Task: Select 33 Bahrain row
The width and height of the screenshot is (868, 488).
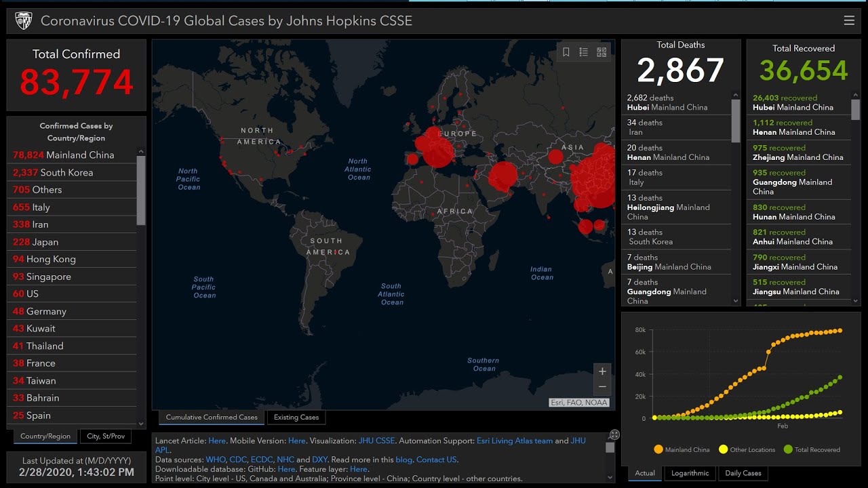Action: click(x=72, y=398)
